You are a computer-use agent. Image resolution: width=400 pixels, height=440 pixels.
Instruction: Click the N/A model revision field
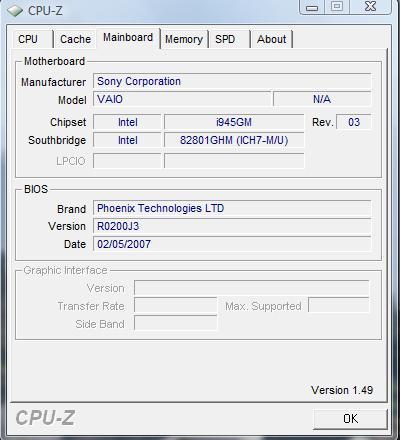click(322, 99)
